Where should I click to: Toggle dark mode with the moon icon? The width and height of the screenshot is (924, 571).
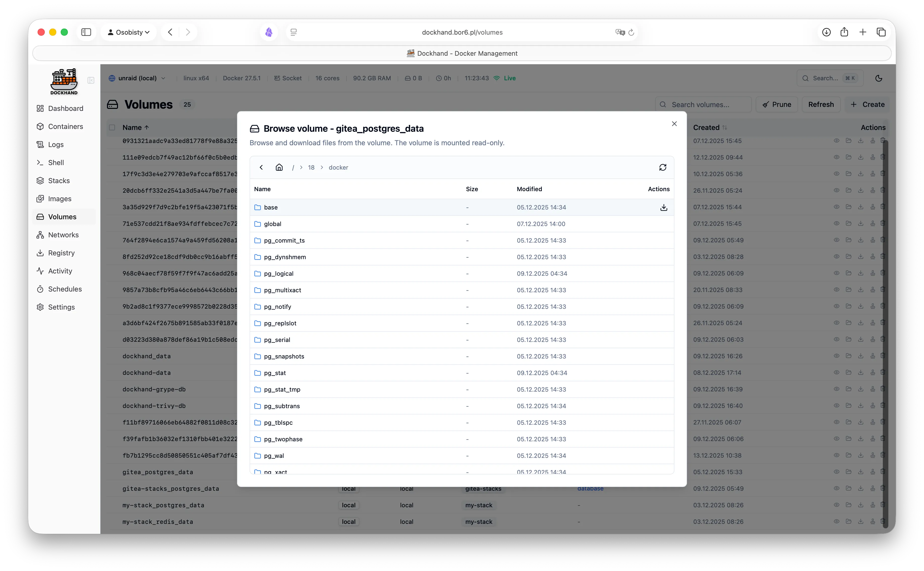pos(879,78)
